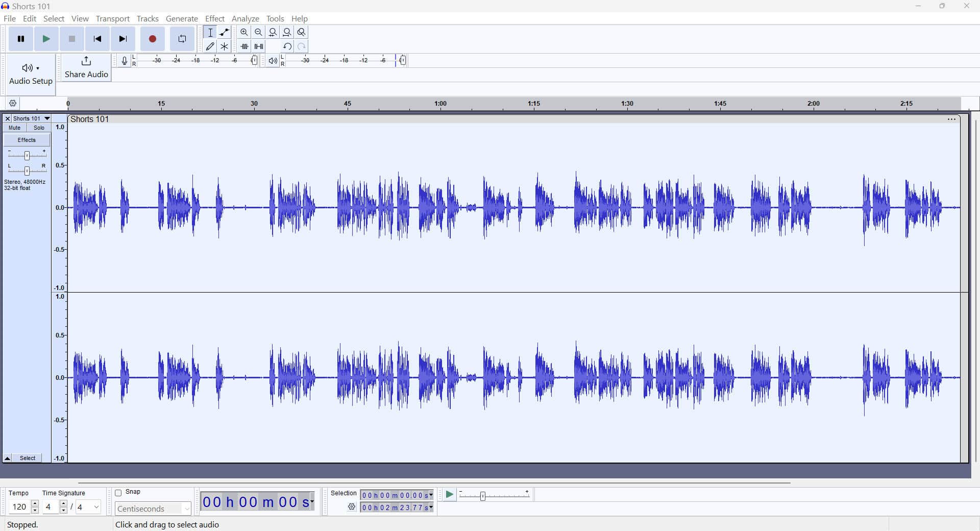The image size is (980, 531).
Task: Enable the Snap checkbox
Action: point(118,492)
